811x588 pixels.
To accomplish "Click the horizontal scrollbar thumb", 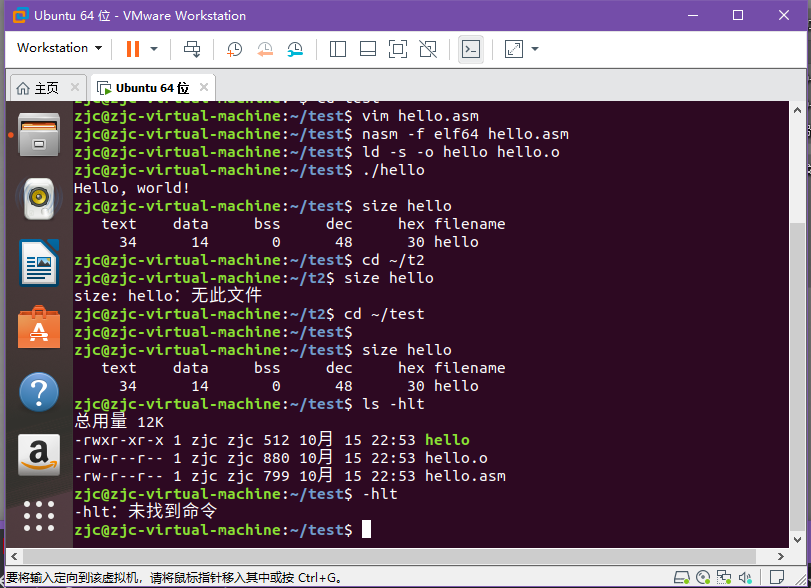I will [389, 556].
